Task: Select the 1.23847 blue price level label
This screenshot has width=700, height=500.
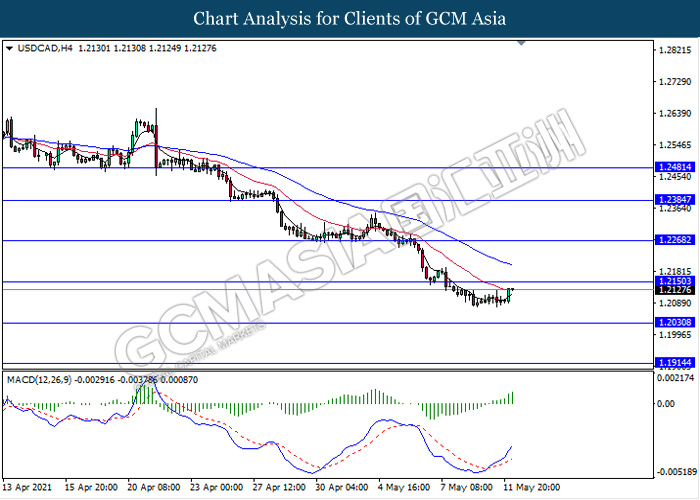Action: point(675,200)
